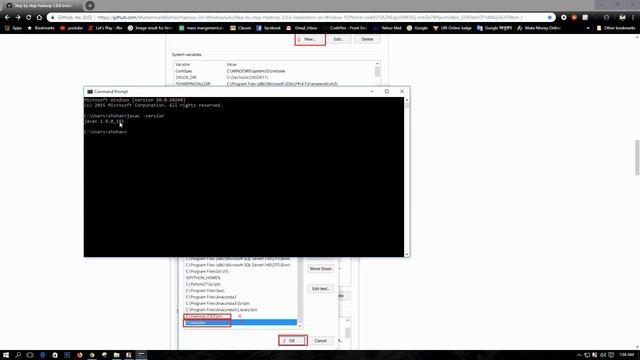Maximize the Command Prompt window
640x360 pixels.
387,91
